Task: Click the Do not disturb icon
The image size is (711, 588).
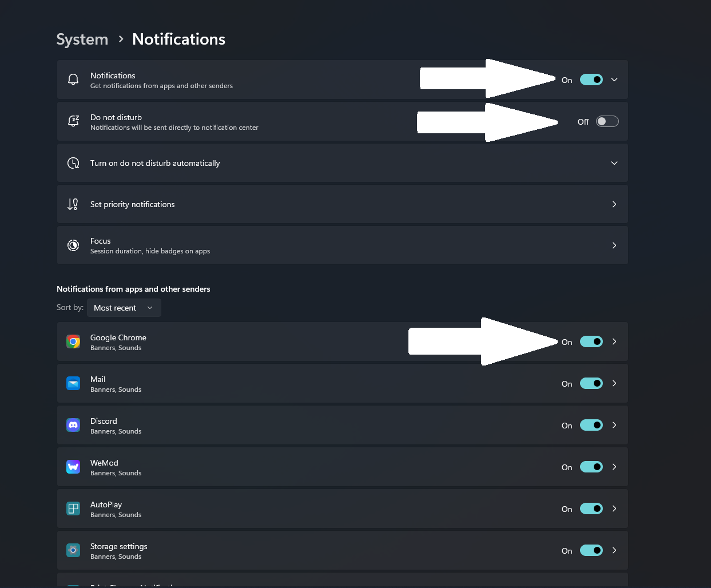Action: point(73,121)
